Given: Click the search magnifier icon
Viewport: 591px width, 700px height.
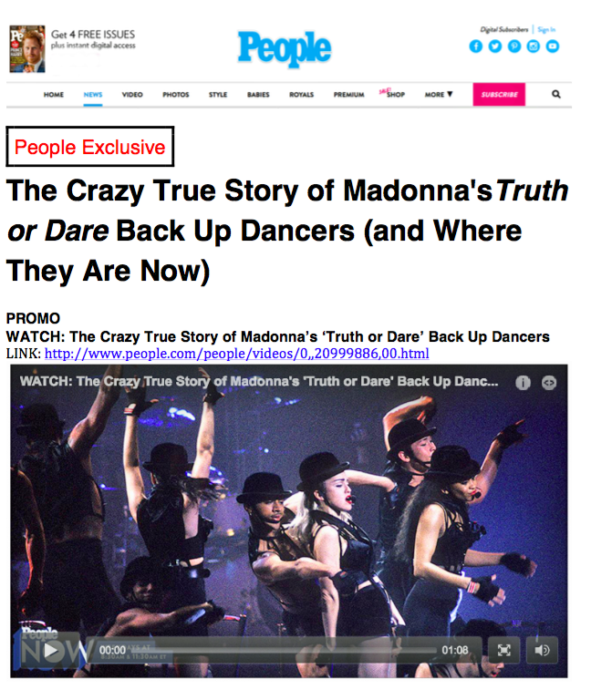Looking at the screenshot, I should click(x=555, y=94).
